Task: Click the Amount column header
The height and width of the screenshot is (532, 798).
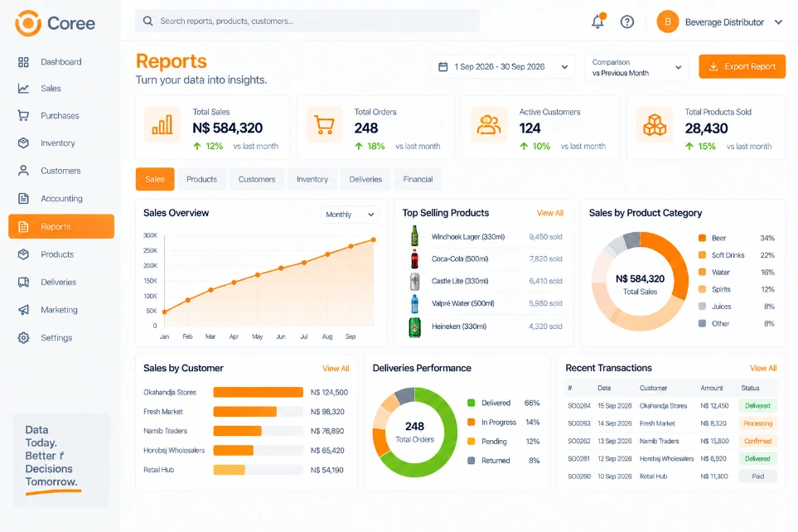Action: [712, 388]
